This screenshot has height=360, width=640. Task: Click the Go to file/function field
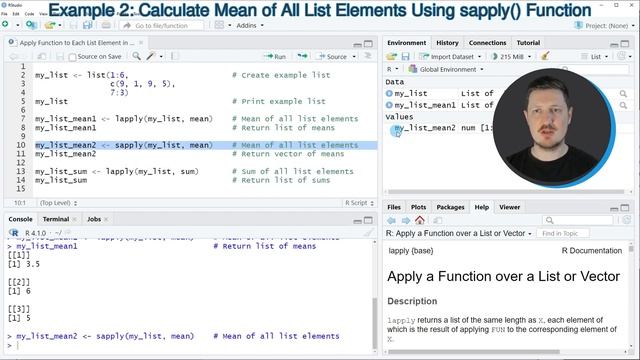click(162, 25)
